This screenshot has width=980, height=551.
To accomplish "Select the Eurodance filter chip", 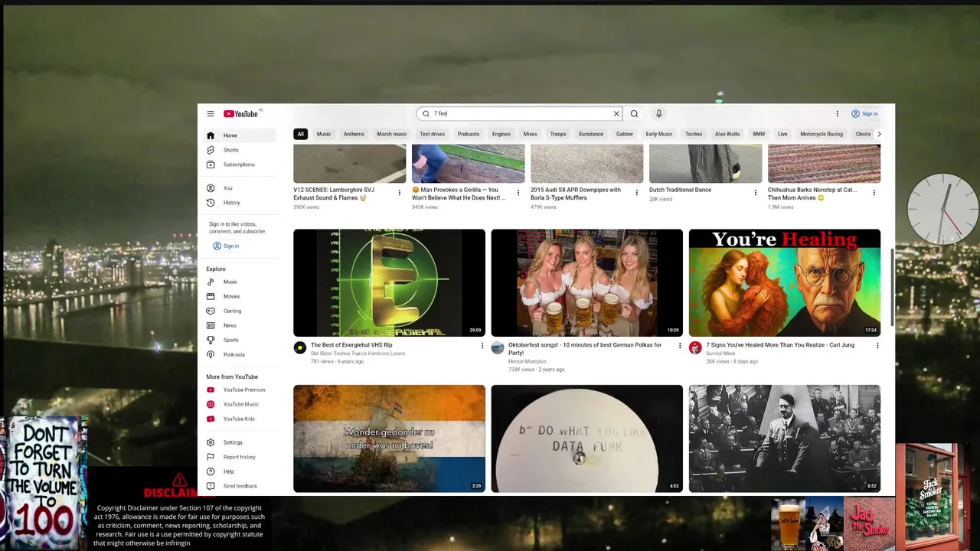I will 591,134.
